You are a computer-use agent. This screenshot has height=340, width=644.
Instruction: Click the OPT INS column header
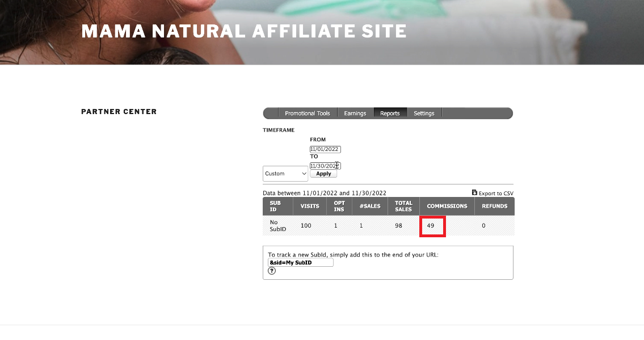point(339,206)
